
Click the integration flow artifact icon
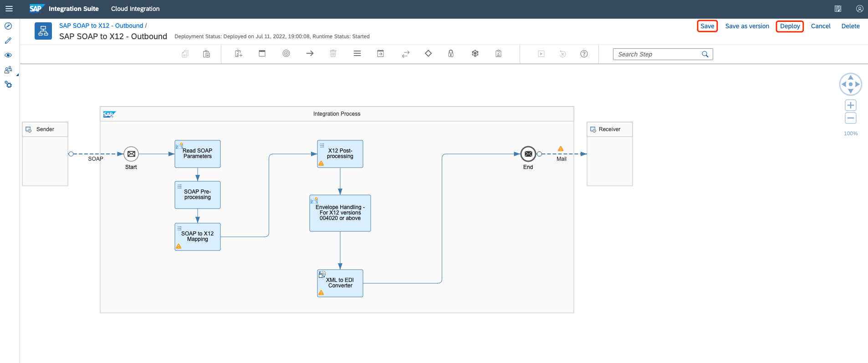point(43,31)
